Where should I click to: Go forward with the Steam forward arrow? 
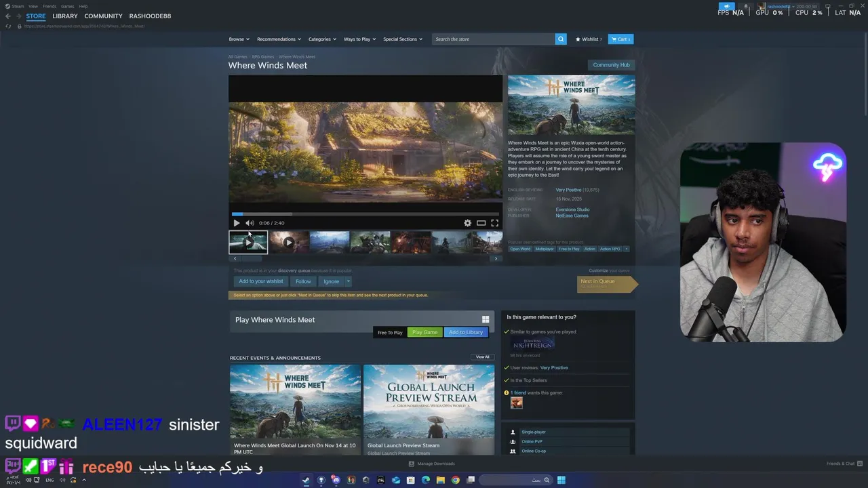[x=19, y=16]
